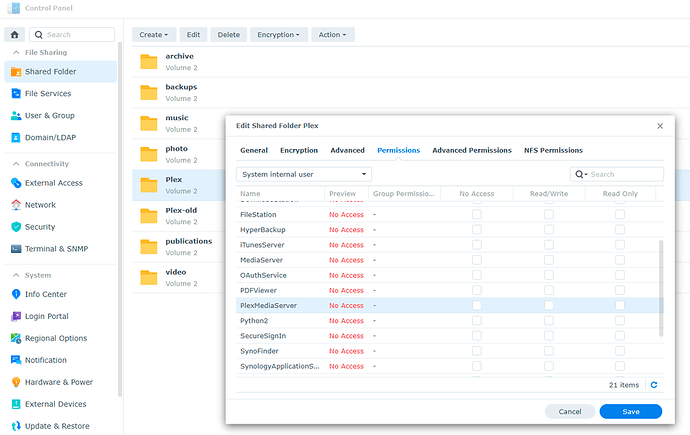This screenshot has height=435, width=690.
Task: Click the permissions dialog search field
Action: tap(617, 174)
